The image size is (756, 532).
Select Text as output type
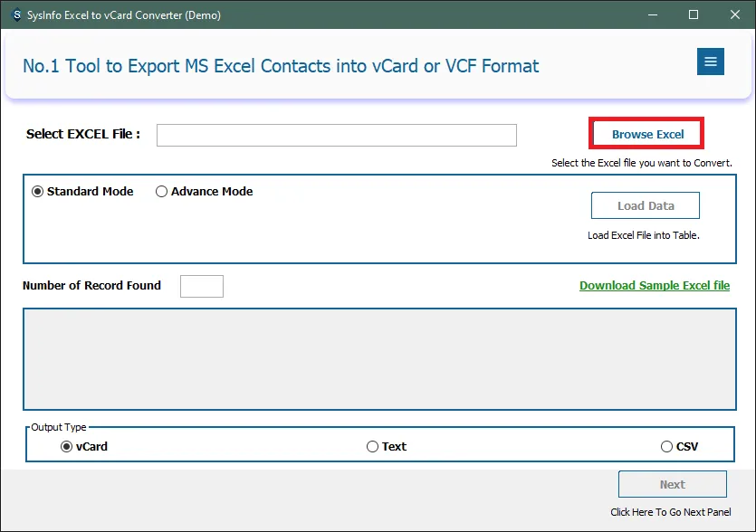[x=373, y=447]
